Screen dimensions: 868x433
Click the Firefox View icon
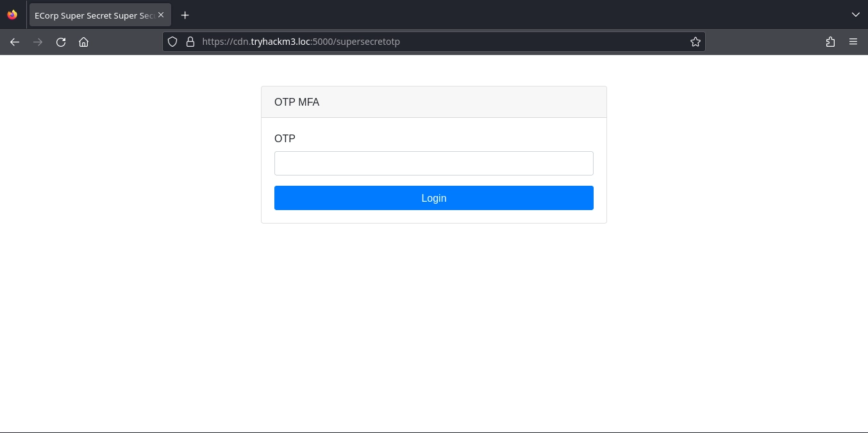12,15
